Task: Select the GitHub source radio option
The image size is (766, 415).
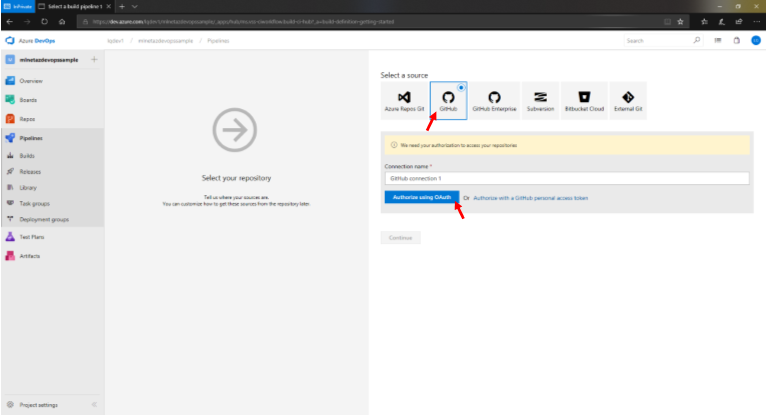Action: [448, 101]
